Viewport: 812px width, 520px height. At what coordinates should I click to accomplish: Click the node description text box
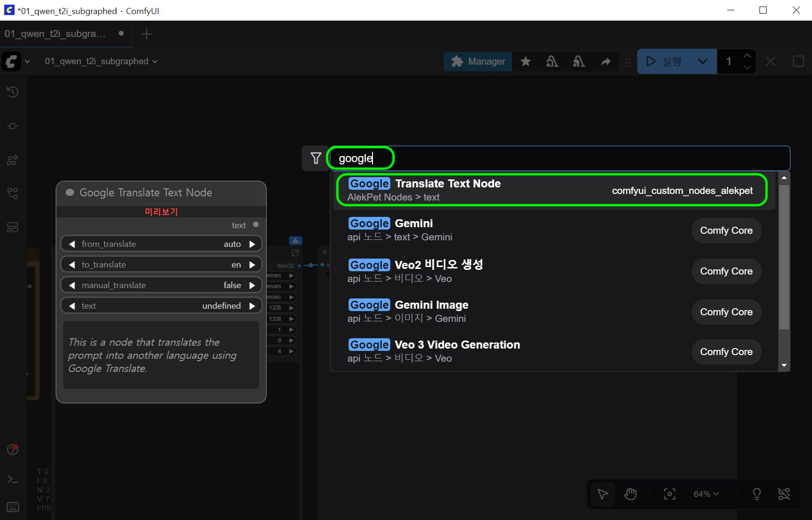coord(161,355)
